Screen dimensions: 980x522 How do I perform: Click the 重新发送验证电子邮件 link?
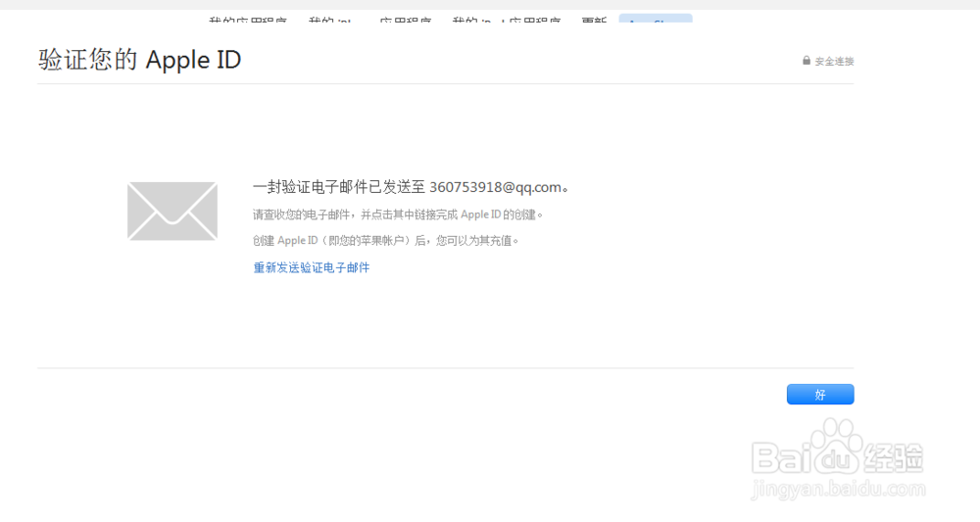click(312, 268)
